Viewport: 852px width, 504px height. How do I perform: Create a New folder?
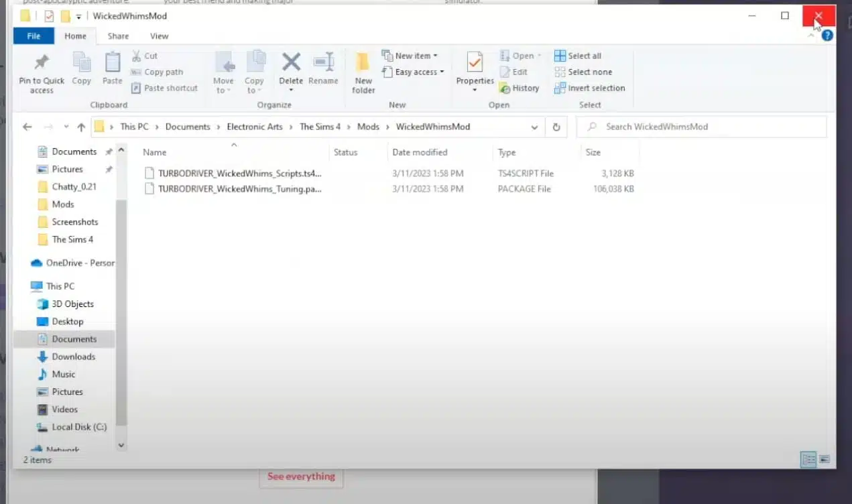(363, 72)
